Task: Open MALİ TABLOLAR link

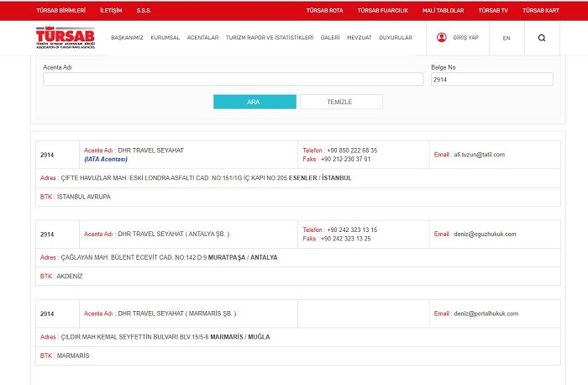Action: pos(444,10)
